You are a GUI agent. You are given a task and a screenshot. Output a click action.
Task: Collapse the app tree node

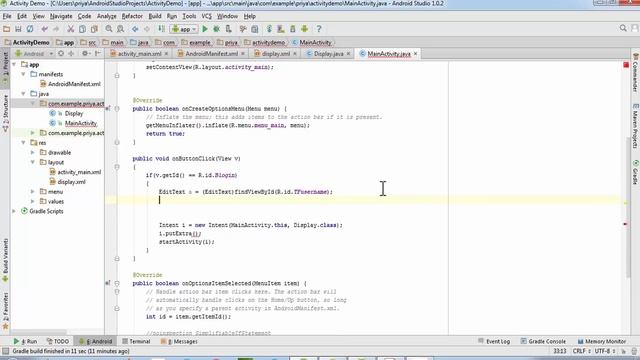14,64
